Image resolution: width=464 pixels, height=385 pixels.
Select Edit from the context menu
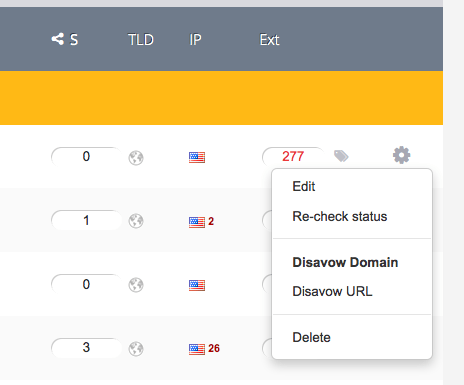point(304,186)
